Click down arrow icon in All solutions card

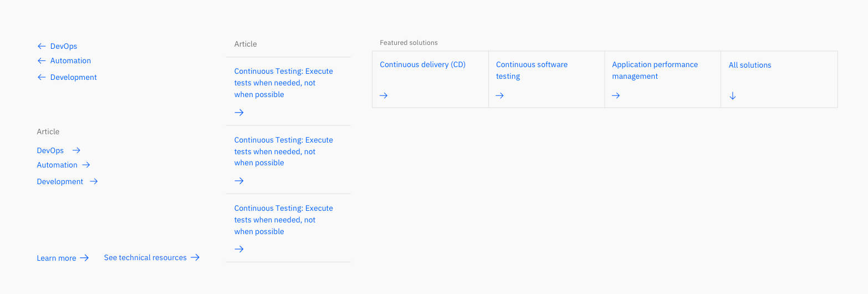(733, 96)
